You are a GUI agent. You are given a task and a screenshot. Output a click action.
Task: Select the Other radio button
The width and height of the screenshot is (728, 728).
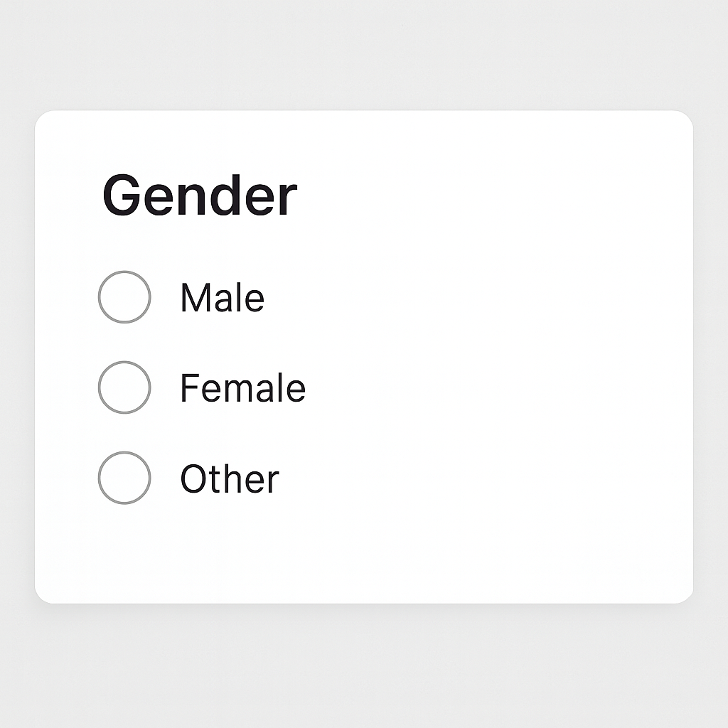coord(124,478)
